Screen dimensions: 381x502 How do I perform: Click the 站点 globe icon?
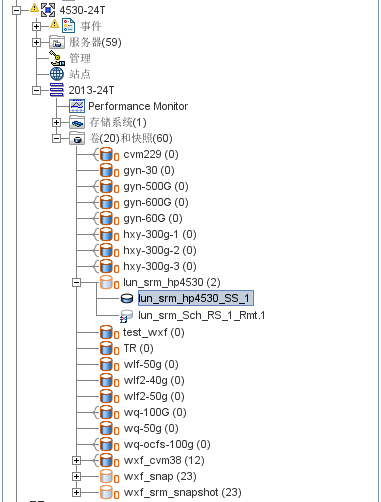click(x=56, y=74)
